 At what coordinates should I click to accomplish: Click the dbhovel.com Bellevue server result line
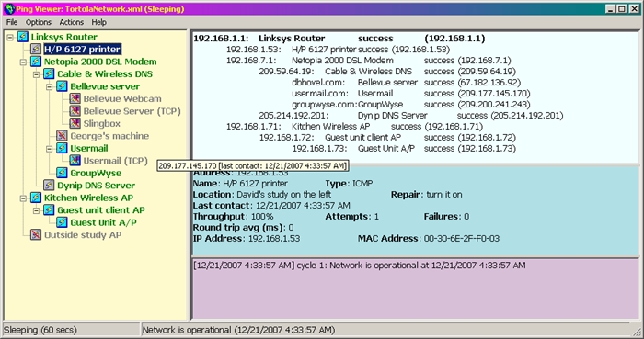(407, 83)
